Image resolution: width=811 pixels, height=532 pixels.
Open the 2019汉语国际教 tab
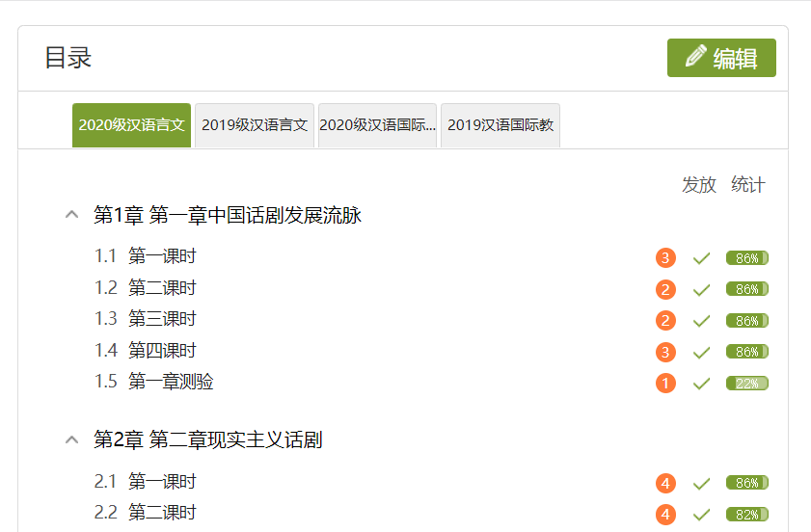tap(500, 125)
